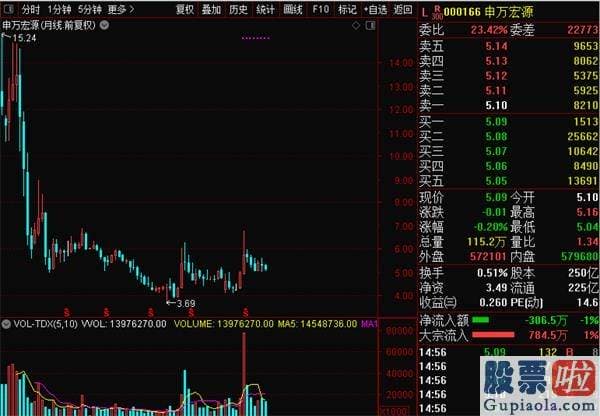Click the first 14:56 trade row
The image size is (600, 416).
point(508,352)
